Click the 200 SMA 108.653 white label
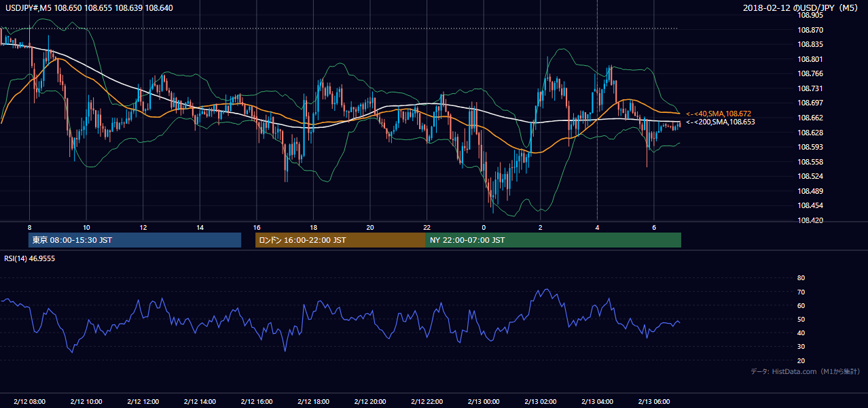Screen dimensions: 868x408 tap(721, 122)
